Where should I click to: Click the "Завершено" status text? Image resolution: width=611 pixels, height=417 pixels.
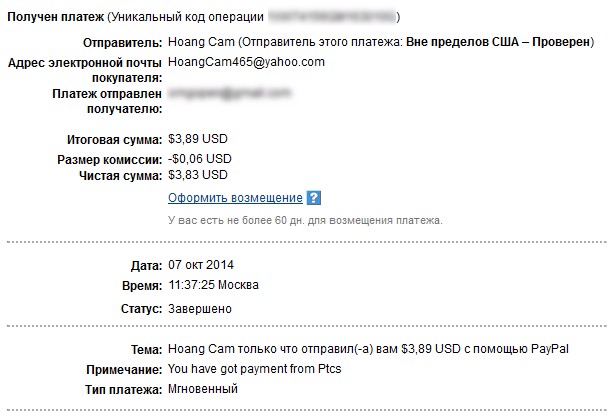click(201, 310)
